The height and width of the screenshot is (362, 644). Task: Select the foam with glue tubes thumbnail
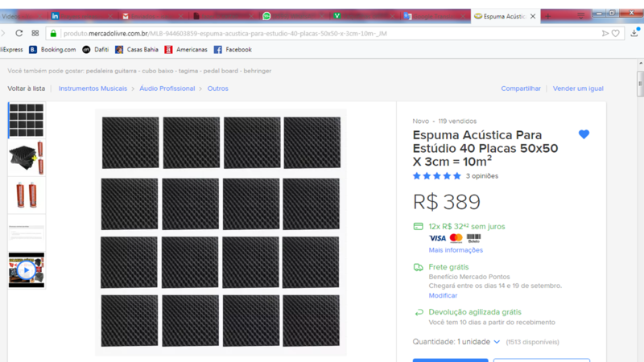(x=27, y=158)
